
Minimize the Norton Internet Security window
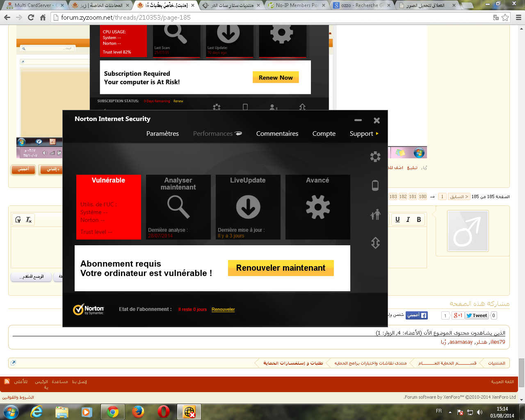[358, 120]
